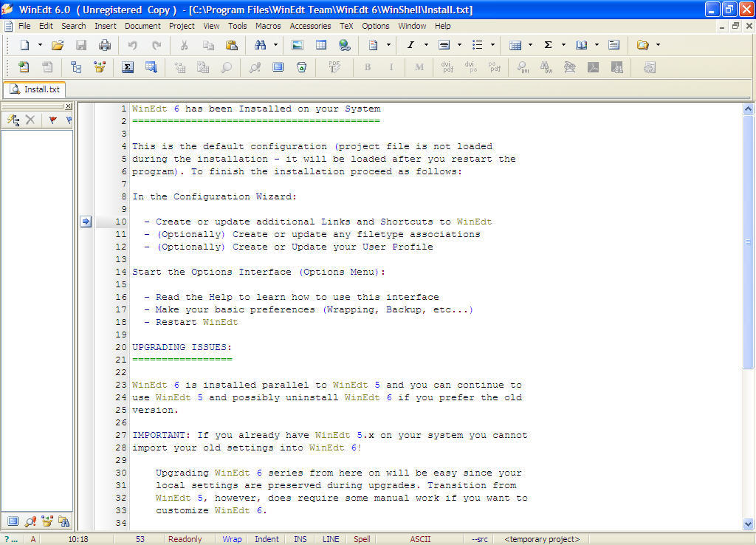Click the vertical scrollbar down arrow
Image resolution: width=756 pixels, height=545 pixels.
click(748, 524)
